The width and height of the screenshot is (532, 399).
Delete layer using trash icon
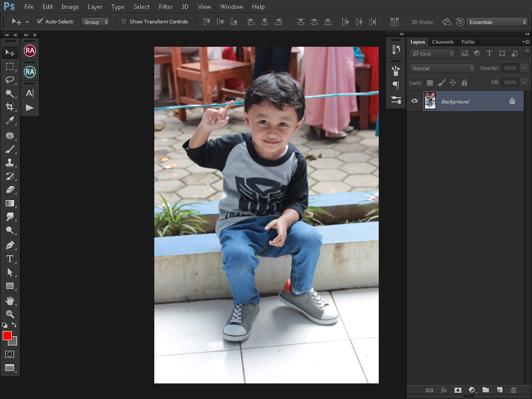[x=513, y=390]
